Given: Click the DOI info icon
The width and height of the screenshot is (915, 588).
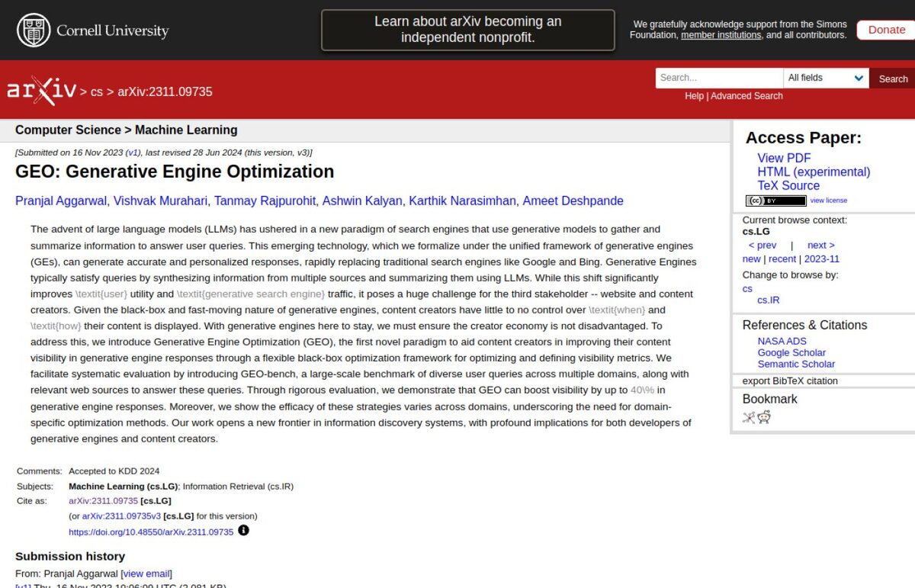Looking at the screenshot, I should (x=244, y=531).
